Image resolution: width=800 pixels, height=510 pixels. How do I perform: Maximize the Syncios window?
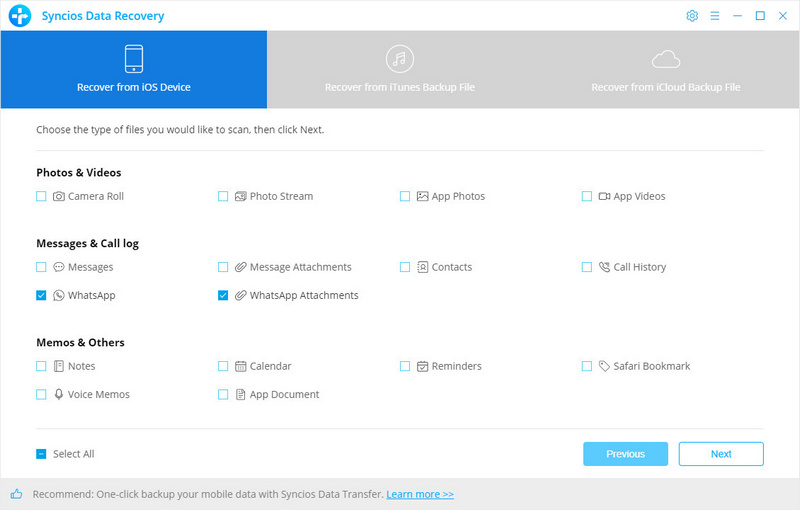[x=760, y=16]
